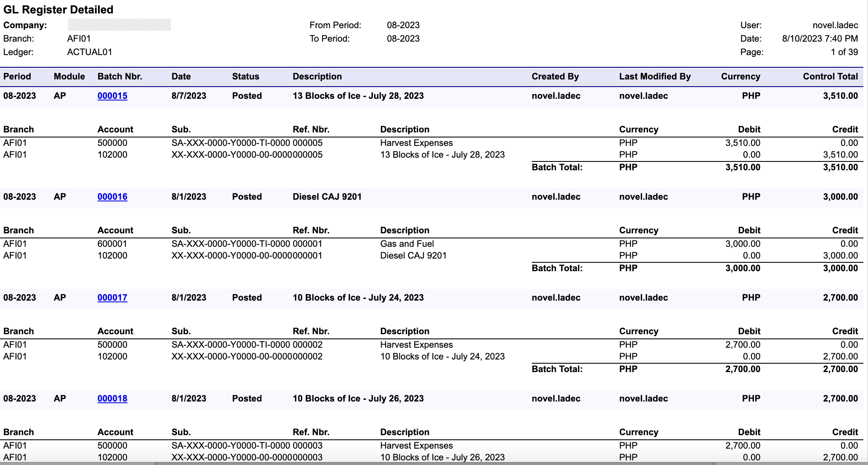
Task: Click the horizontal scrollbar at bottom
Action: pyautogui.click(x=434, y=463)
